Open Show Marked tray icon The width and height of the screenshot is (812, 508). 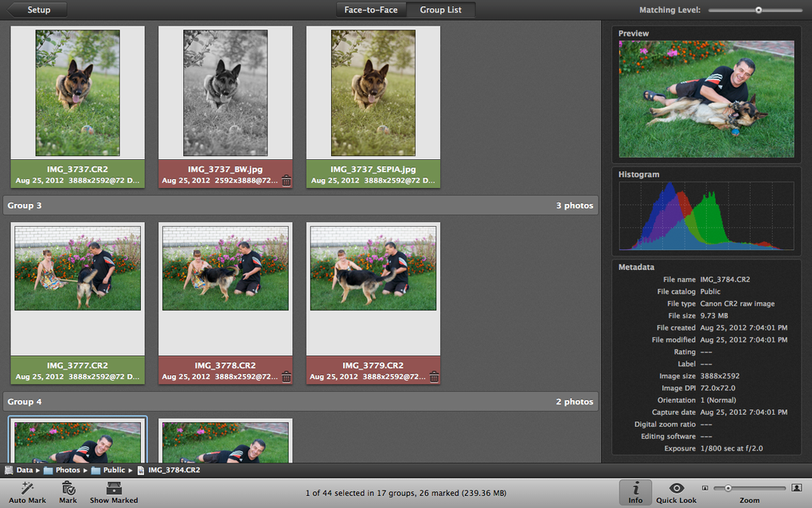114,488
